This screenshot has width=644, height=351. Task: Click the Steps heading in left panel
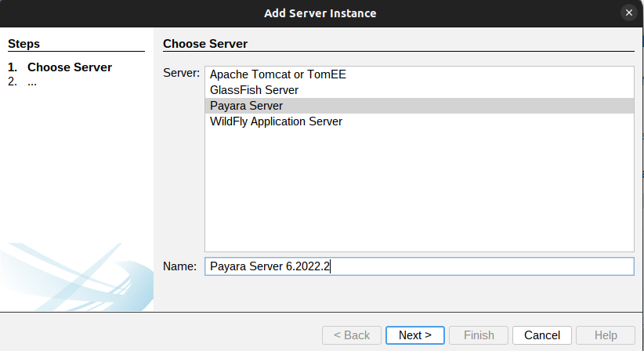24,44
